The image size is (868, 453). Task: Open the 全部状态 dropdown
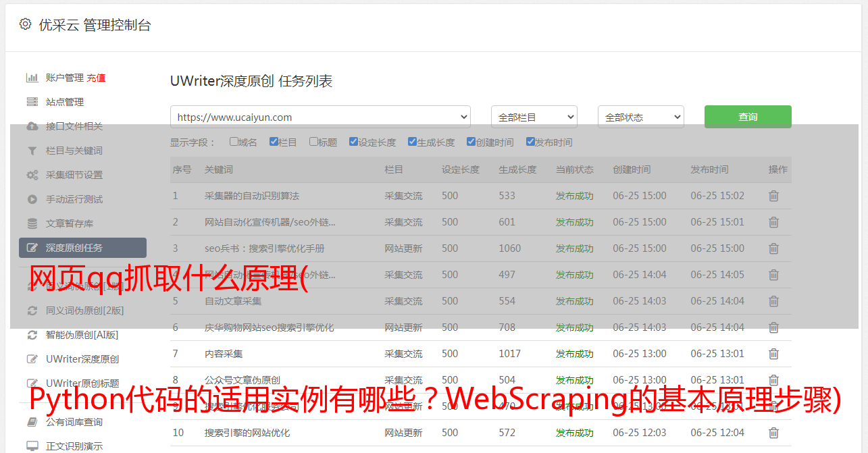(641, 117)
